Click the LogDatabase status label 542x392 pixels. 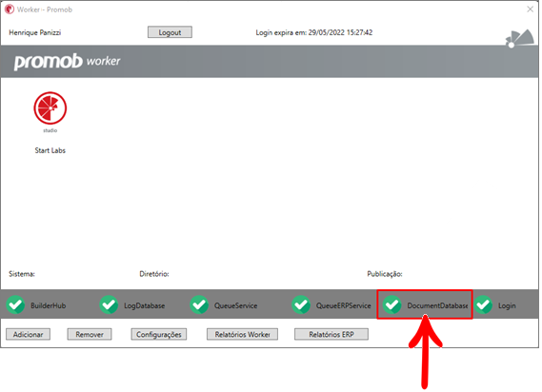(x=145, y=305)
